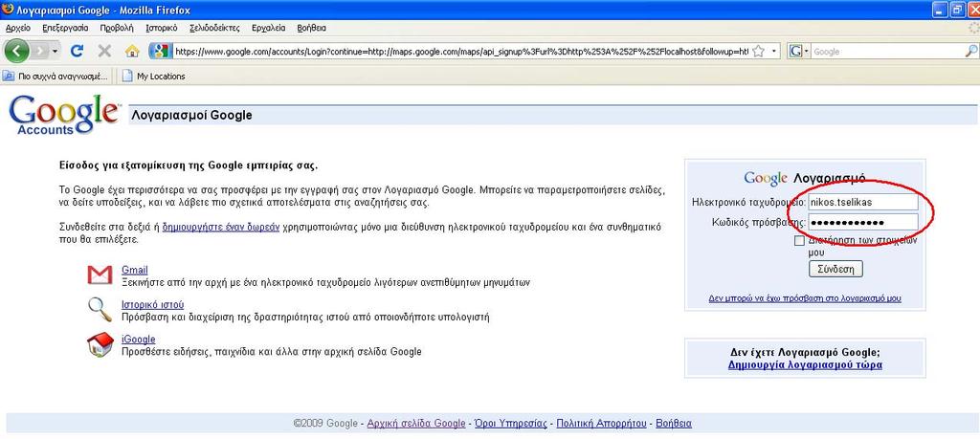Bookmark this page with the star icon

(x=758, y=52)
